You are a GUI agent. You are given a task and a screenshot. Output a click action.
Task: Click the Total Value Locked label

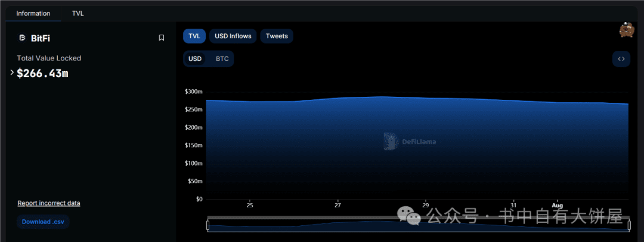pyautogui.click(x=49, y=58)
